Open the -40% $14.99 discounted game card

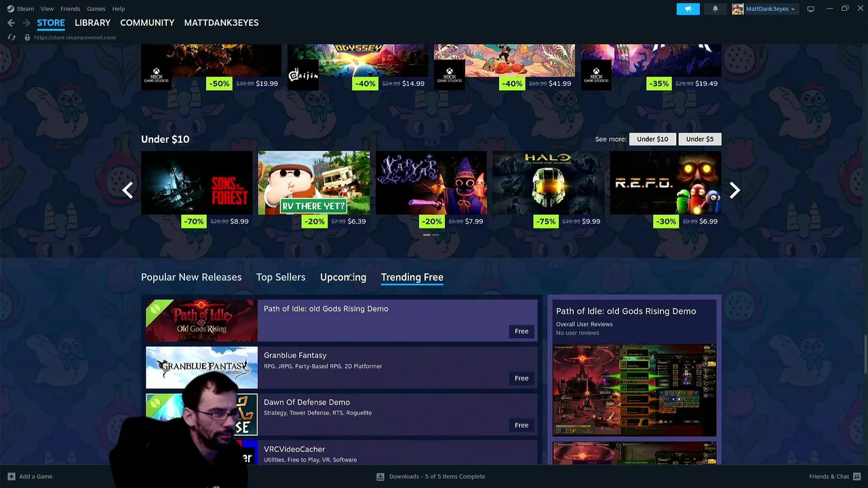pos(358,68)
